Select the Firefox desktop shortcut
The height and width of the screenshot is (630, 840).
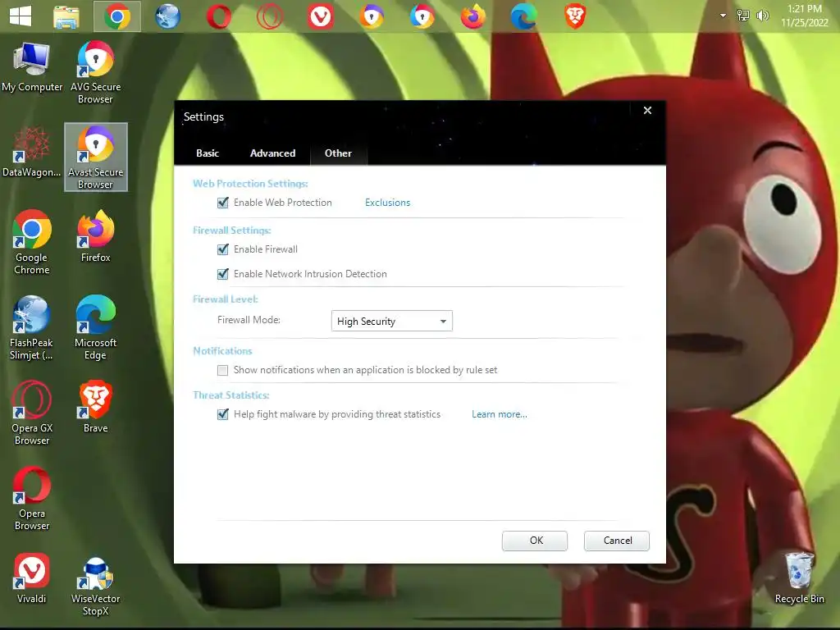[x=96, y=236]
